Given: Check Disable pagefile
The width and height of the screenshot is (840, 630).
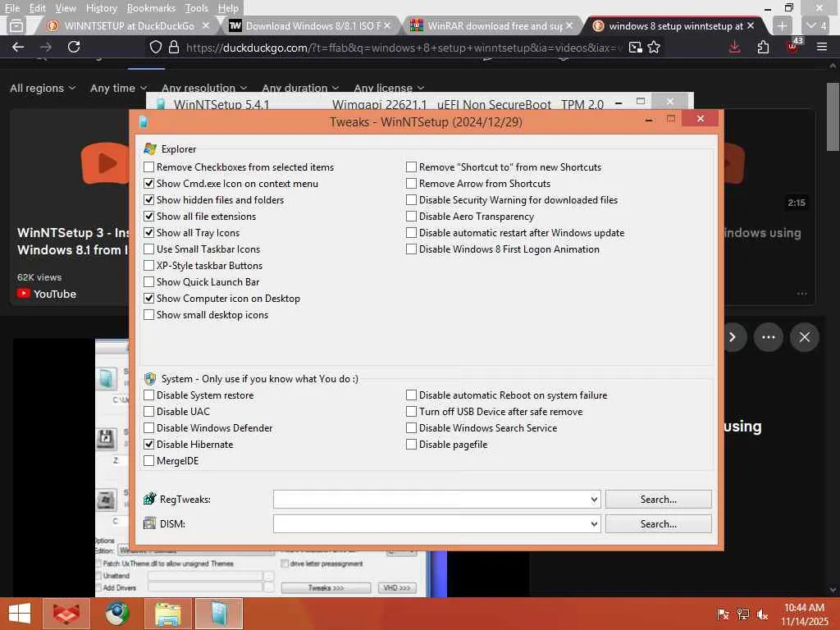Looking at the screenshot, I should coord(412,444).
